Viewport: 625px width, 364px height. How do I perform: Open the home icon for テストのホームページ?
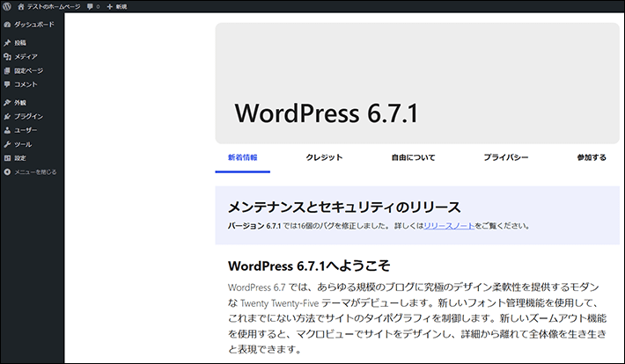click(21, 7)
